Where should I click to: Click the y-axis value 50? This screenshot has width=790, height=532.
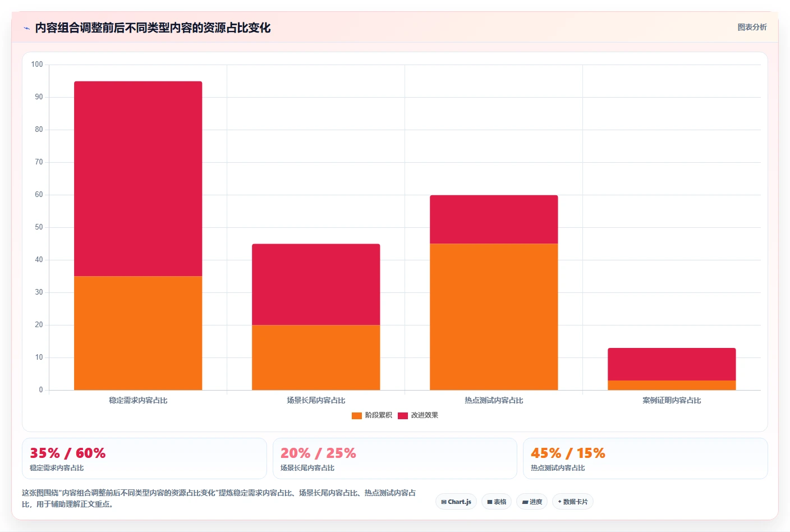pos(39,227)
